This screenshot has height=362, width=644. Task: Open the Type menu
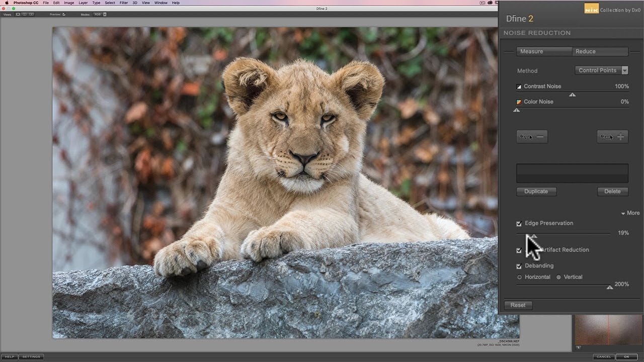[x=96, y=3]
